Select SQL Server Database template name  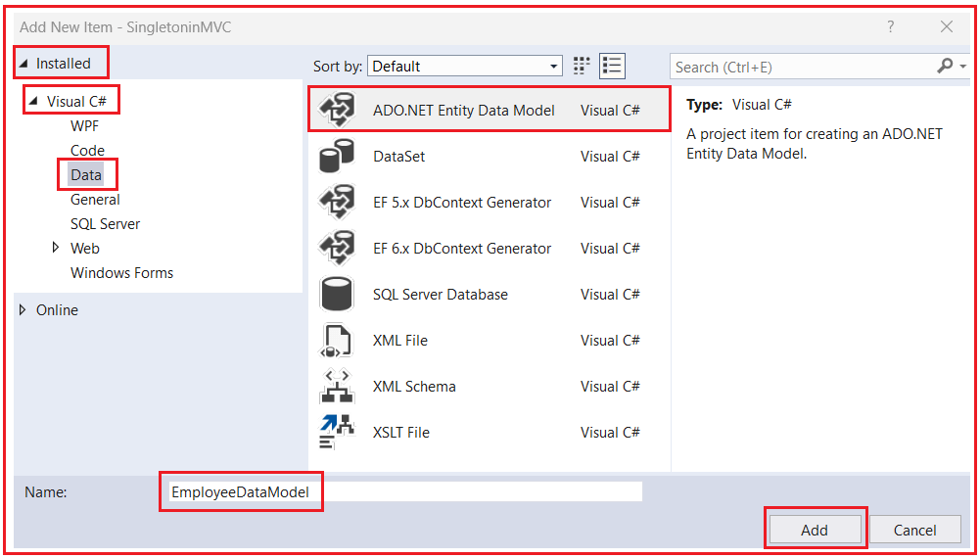click(440, 295)
